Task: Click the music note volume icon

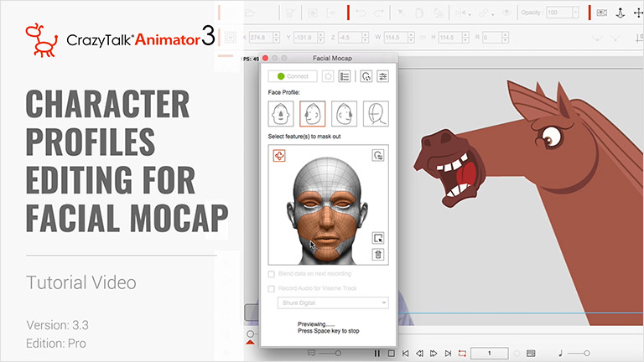Action: pyautogui.click(x=561, y=353)
